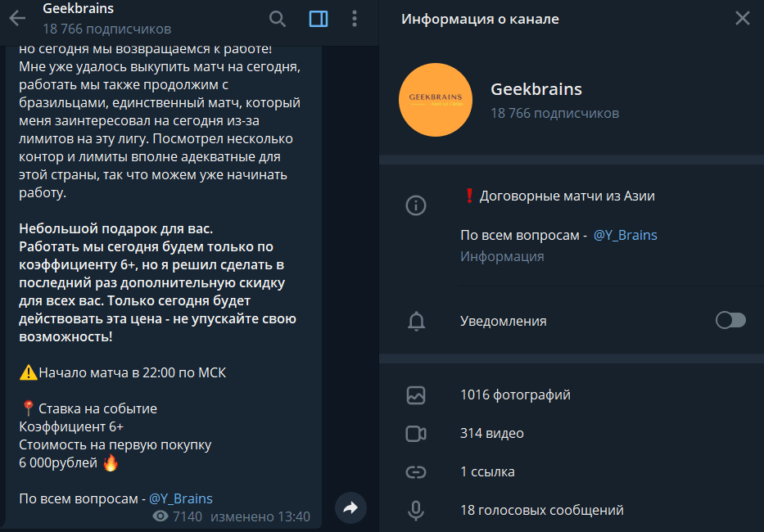Click the microphone voice messages icon
Image resolution: width=764 pixels, height=532 pixels.
(x=416, y=510)
